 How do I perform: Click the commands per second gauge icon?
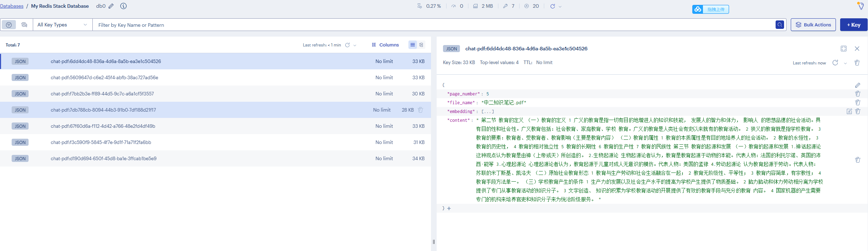[454, 6]
